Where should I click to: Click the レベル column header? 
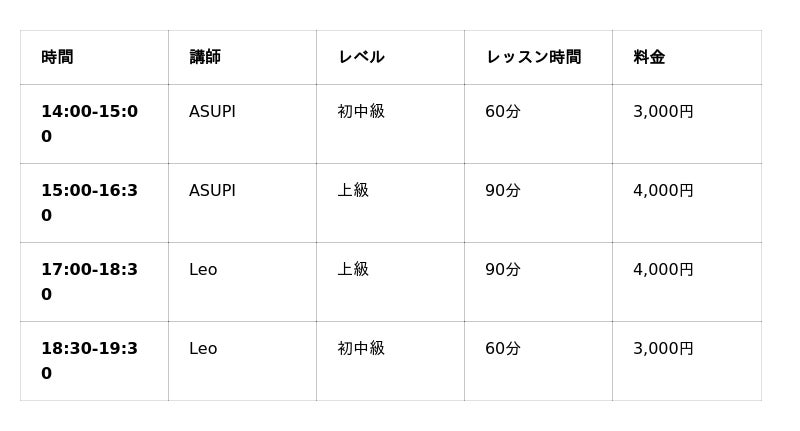361,57
